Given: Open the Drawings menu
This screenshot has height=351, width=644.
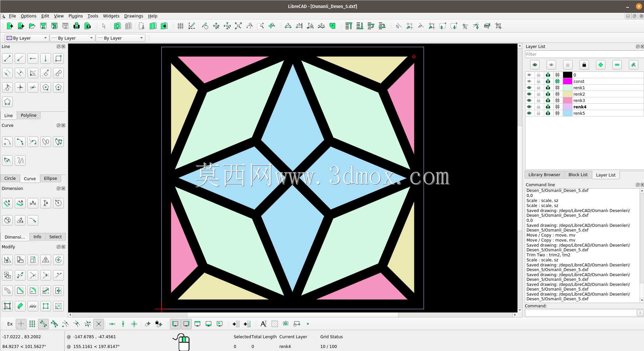Looking at the screenshot, I should 134,16.
